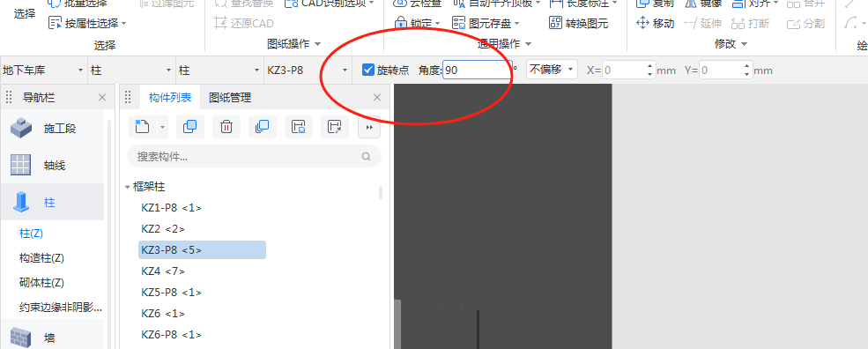Select 砌体柱(Z) in navigation list
Image resolution: width=868 pixels, height=349 pixels.
point(41,283)
